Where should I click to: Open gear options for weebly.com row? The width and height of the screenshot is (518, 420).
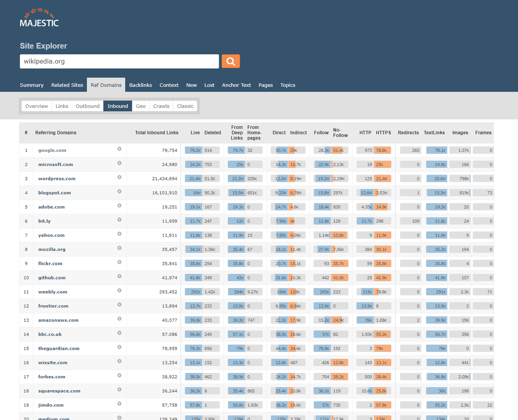tap(120, 291)
